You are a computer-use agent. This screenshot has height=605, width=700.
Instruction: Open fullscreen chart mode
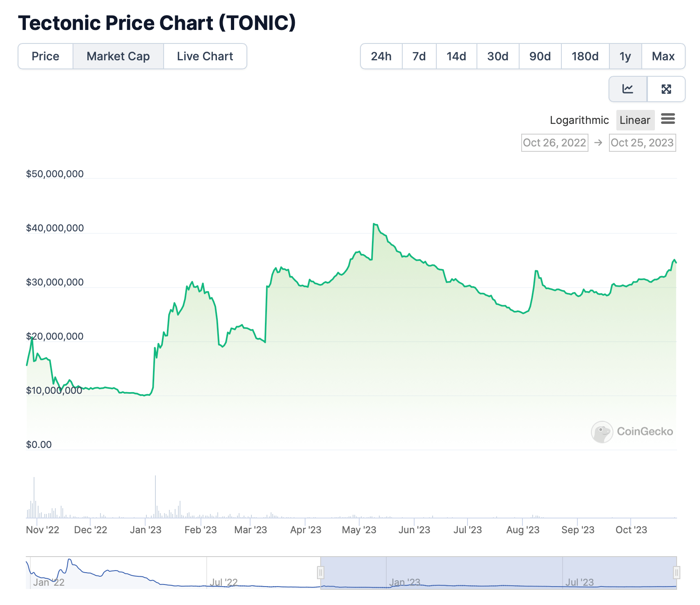click(x=666, y=89)
